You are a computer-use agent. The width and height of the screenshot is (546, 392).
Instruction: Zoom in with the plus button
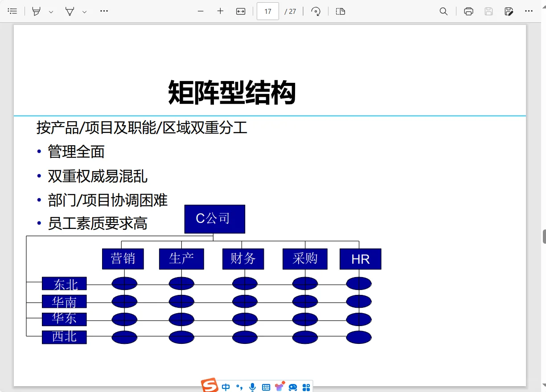click(x=220, y=11)
